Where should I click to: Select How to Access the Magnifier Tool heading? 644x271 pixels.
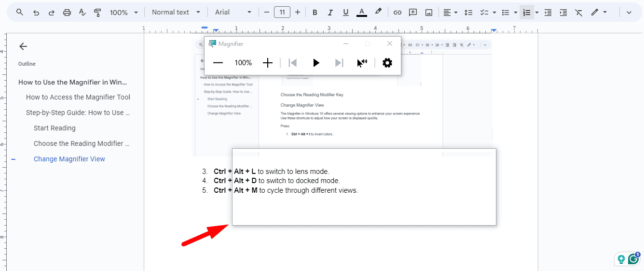(78, 97)
